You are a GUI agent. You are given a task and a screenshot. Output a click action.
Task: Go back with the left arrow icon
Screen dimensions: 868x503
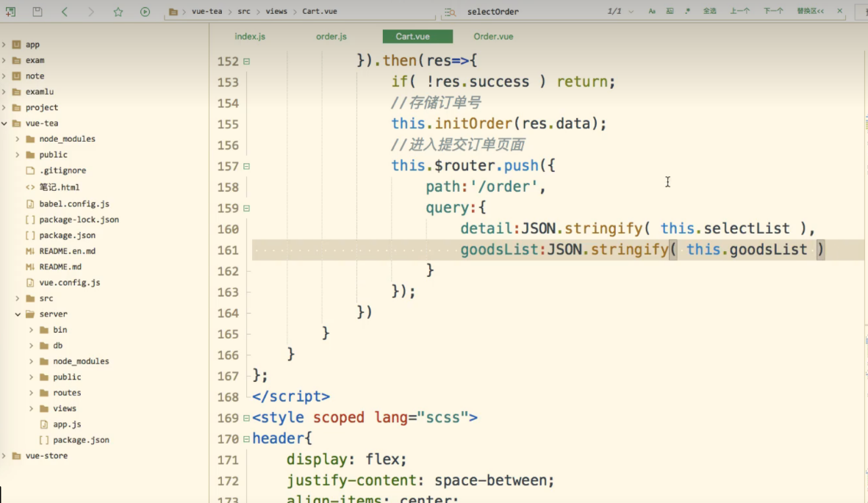65,11
